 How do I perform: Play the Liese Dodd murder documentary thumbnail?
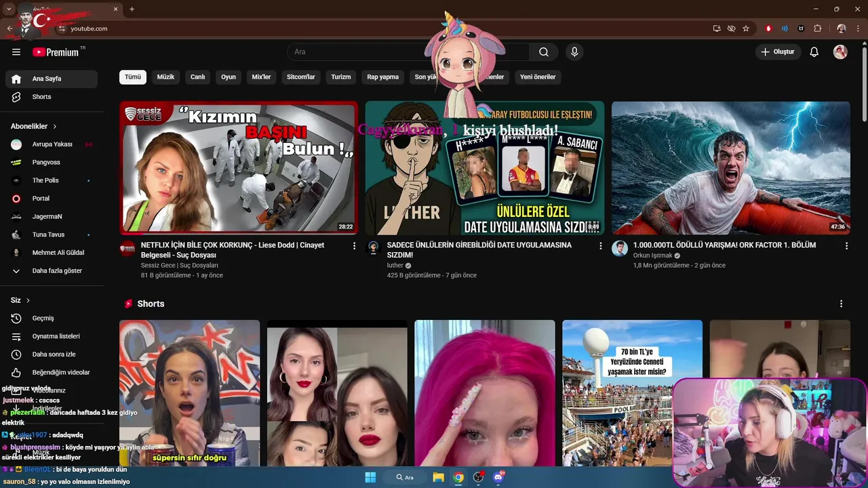[239, 168]
